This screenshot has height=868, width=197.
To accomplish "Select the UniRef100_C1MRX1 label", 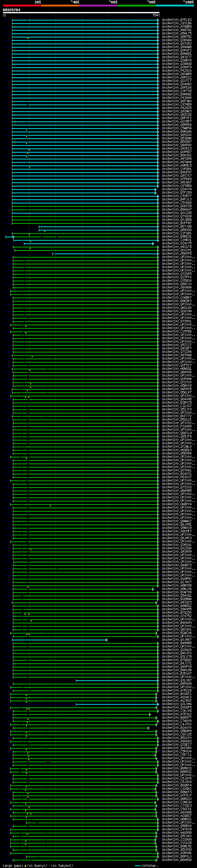I will 177,240.
